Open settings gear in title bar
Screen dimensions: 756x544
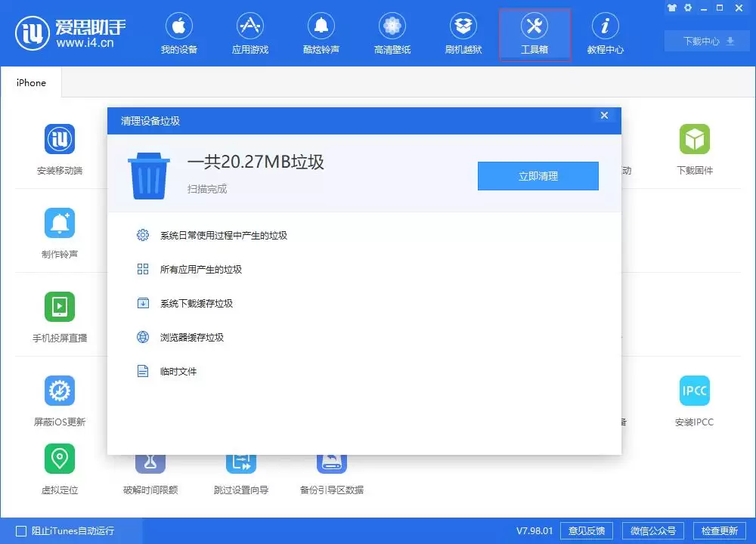click(x=688, y=8)
